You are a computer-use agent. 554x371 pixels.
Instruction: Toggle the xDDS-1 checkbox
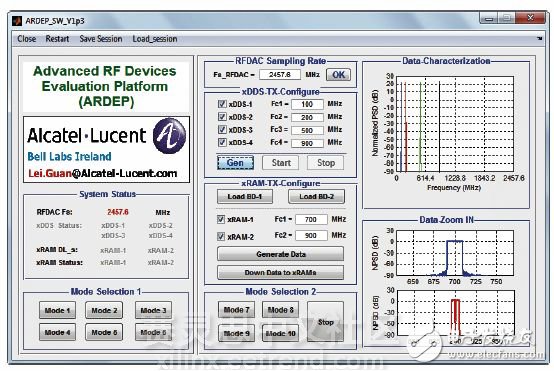[x=222, y=104]
